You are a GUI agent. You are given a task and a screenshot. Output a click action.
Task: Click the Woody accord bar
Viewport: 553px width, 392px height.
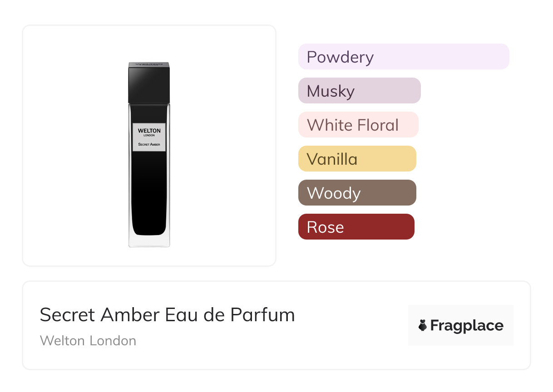tap(357, 193)
